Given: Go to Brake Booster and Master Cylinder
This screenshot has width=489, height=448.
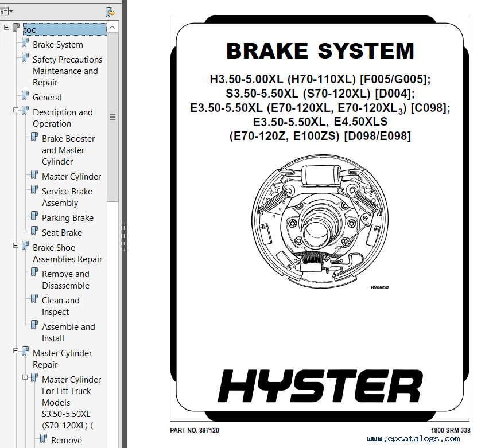Looking at the screenshot, I should (x=68, y=150).
